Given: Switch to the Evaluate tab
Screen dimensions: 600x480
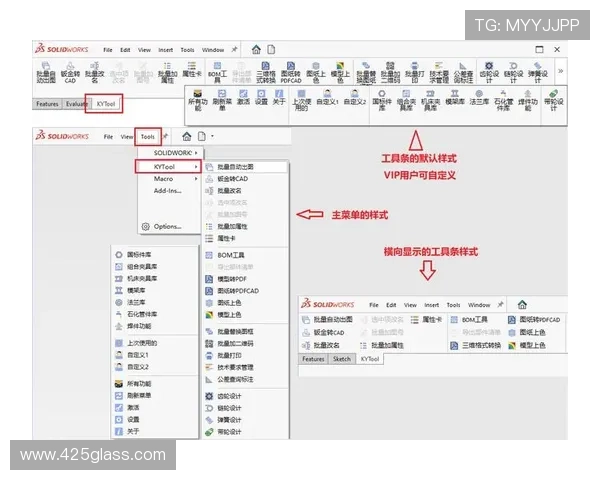Looking at the screenshot, I should [x=76, y=103].
